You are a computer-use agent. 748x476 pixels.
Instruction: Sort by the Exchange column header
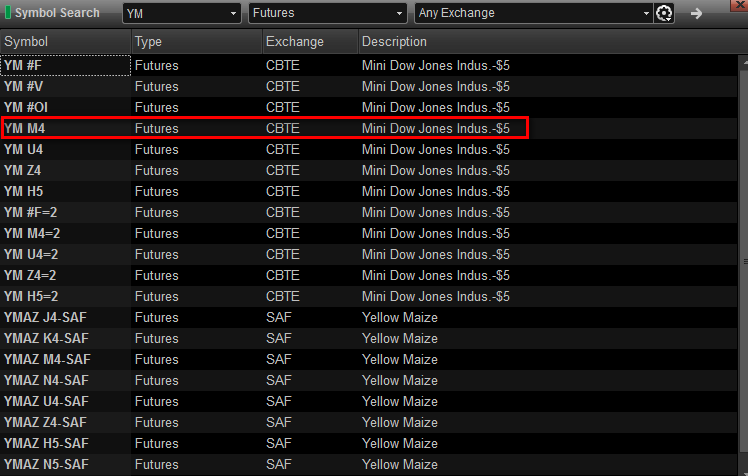310,41
